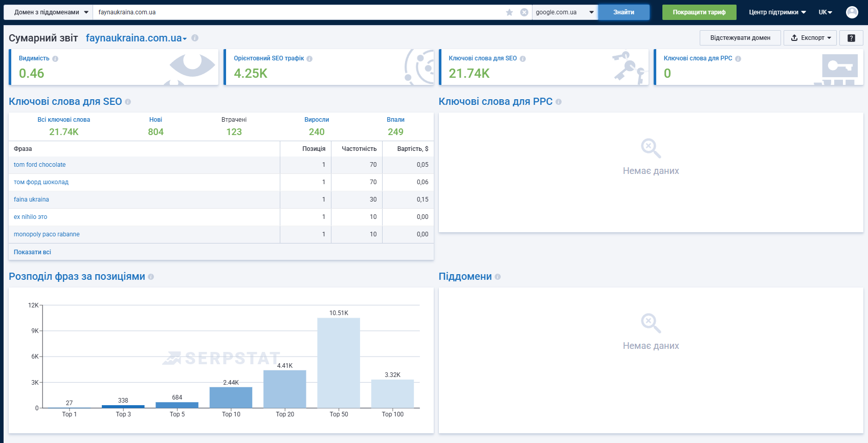Expand Центр підтримки menu
Viewport: 868px width, 443px height.
(777, 12)
